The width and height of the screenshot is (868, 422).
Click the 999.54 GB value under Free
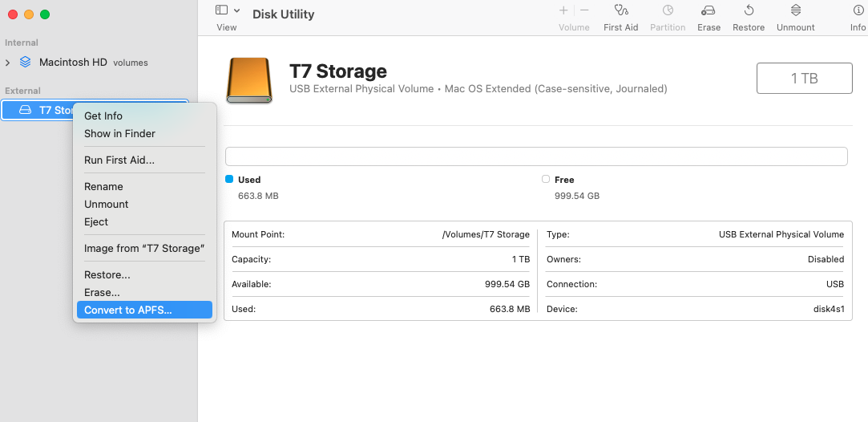[x=577, y=196]
